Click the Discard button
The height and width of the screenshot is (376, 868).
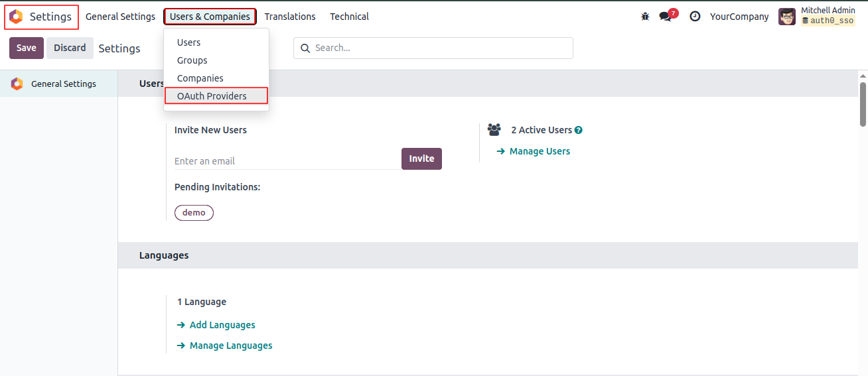tap(70, 48)
